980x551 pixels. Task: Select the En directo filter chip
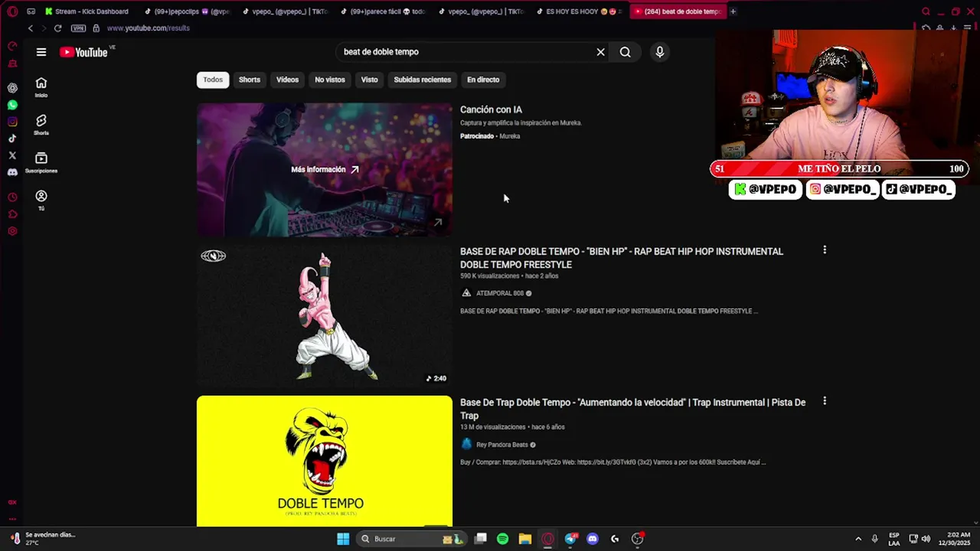click(x=483, y=80)
